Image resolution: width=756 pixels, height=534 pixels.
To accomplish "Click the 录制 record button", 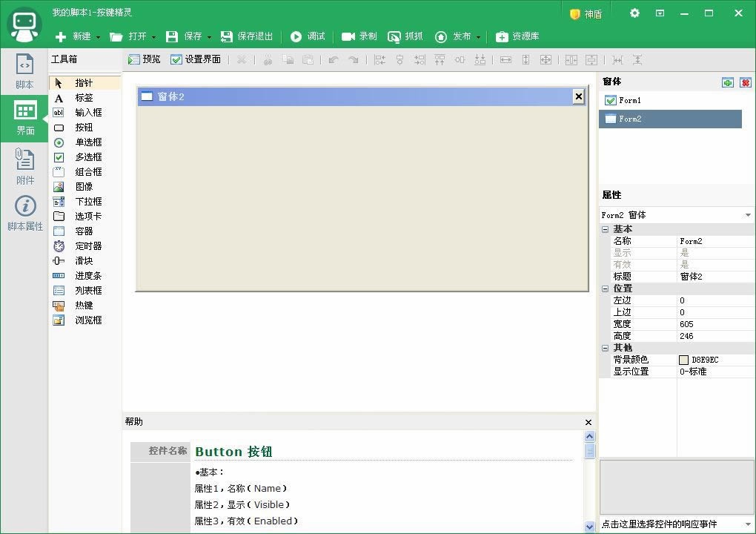I will [x=359, y=36].
